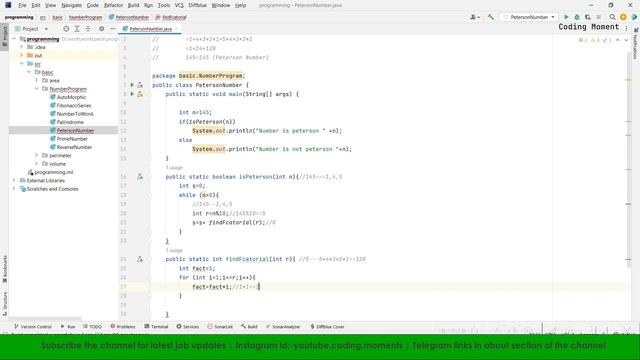The image size is (640, 360).
Task: Open the Build menu
Action: coord(133,5)
